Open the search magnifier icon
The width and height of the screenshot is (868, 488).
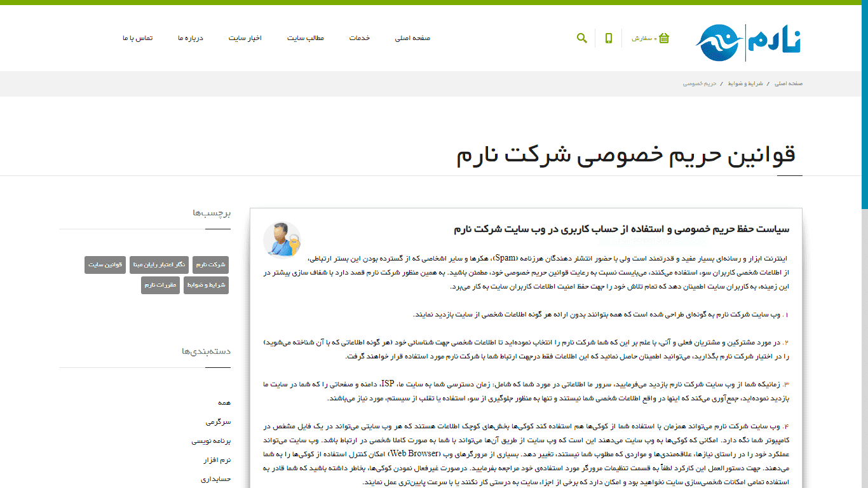tap(581, 38)
